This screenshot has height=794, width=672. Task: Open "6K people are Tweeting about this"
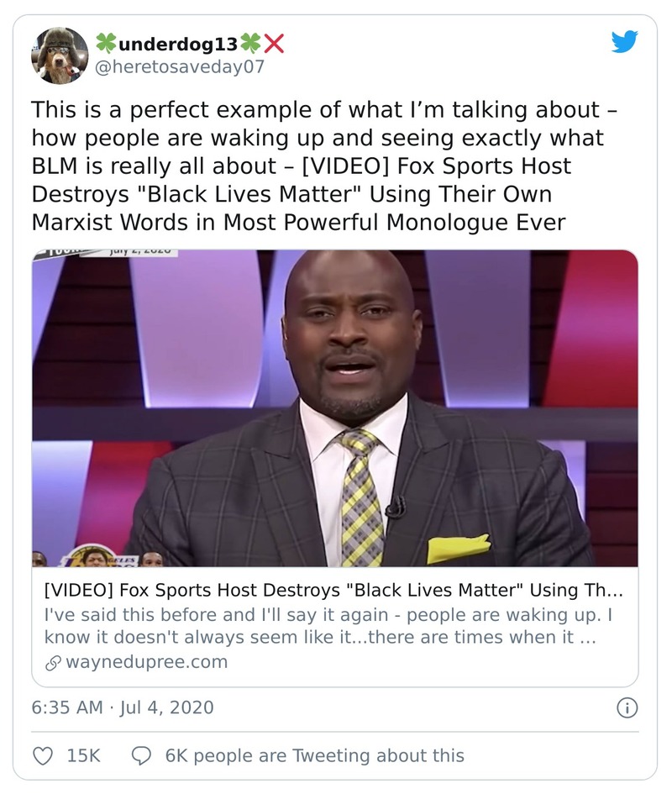[x=314, y=755]
